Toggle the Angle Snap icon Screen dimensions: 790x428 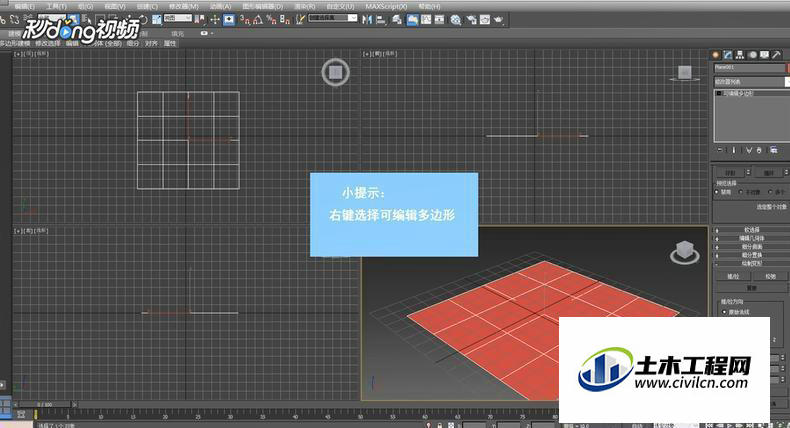coord(258,20)
